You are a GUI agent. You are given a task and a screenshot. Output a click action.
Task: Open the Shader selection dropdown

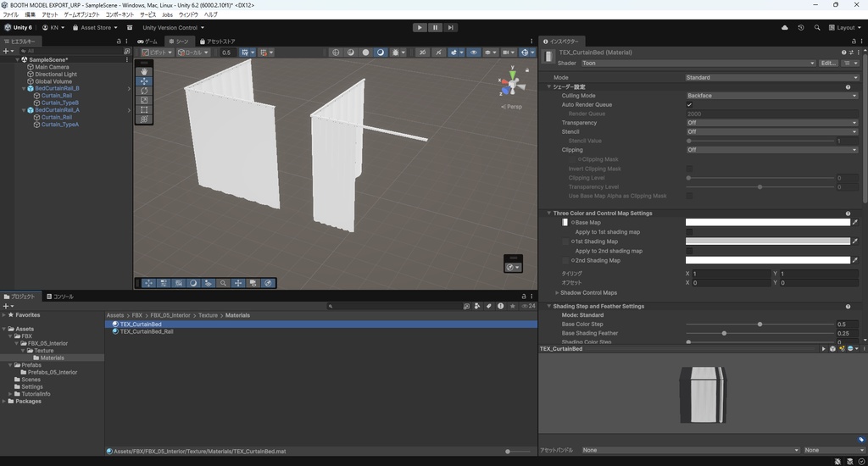[697, 64]
